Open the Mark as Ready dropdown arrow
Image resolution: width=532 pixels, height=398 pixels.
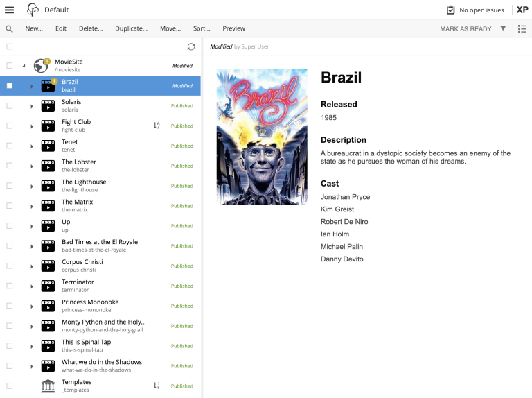tap(504, 29)
